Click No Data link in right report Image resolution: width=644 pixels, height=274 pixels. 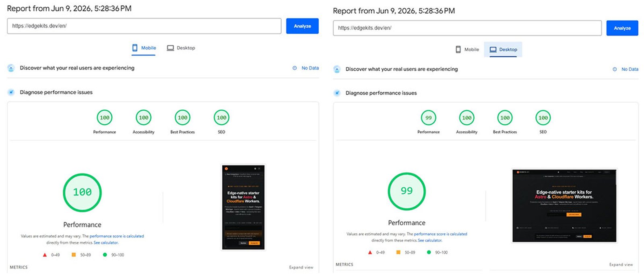[630, 69]
